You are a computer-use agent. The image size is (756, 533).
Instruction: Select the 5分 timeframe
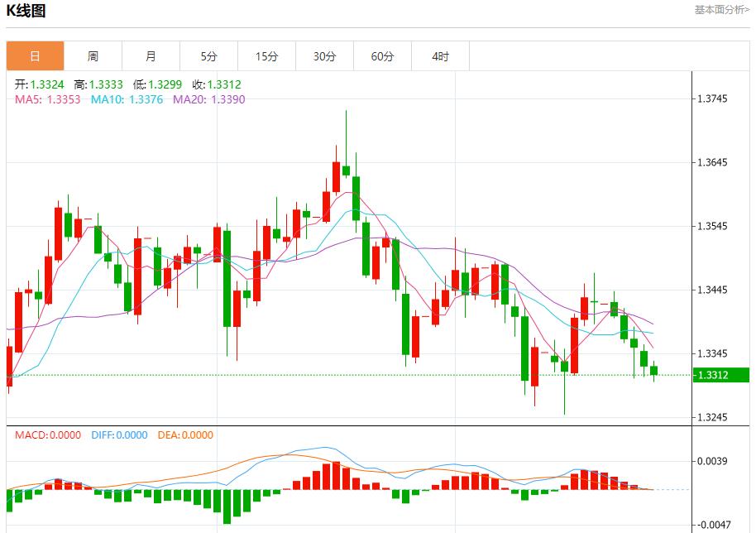coord(208,55)
